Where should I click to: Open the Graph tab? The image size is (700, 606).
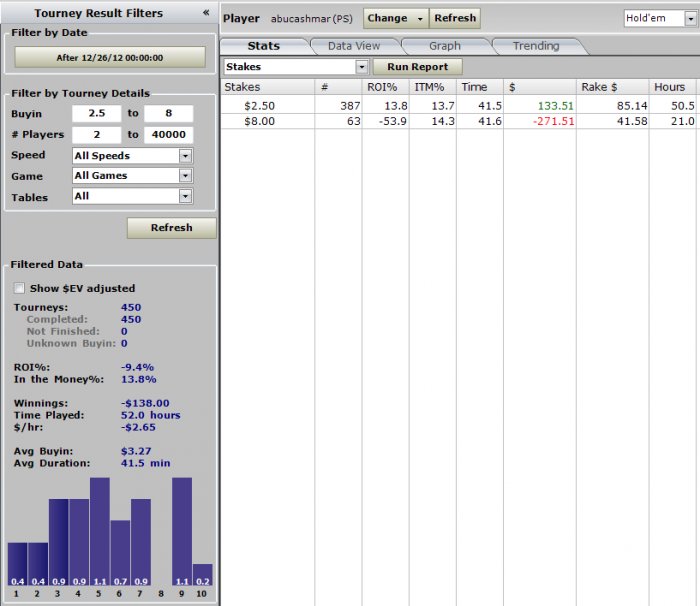point(444,46)
